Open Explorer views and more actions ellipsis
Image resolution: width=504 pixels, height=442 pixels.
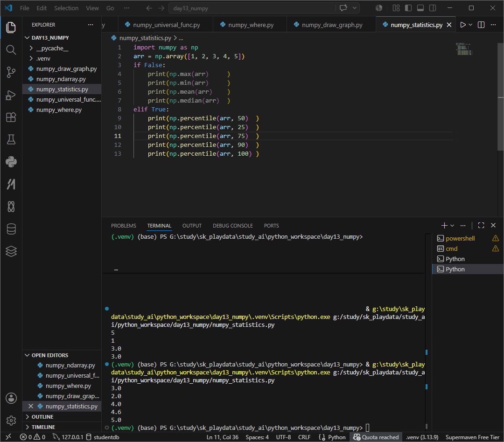click(x=91, y=25)
